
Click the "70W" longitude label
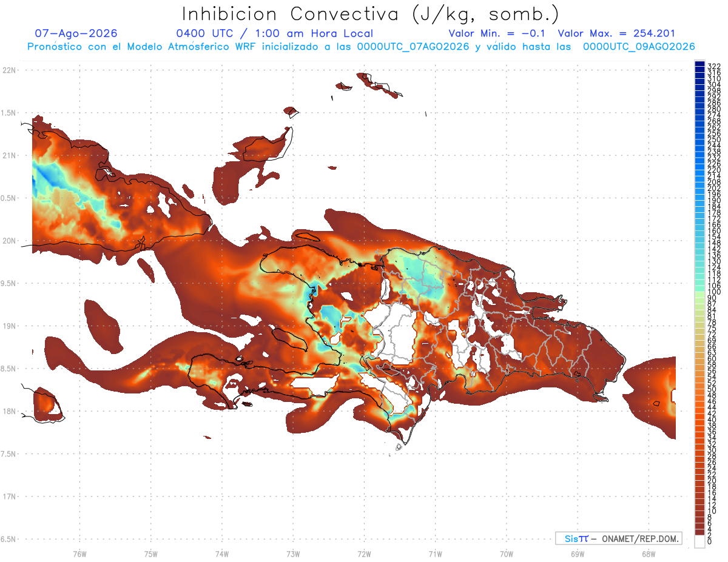click(x=506, y=553)
